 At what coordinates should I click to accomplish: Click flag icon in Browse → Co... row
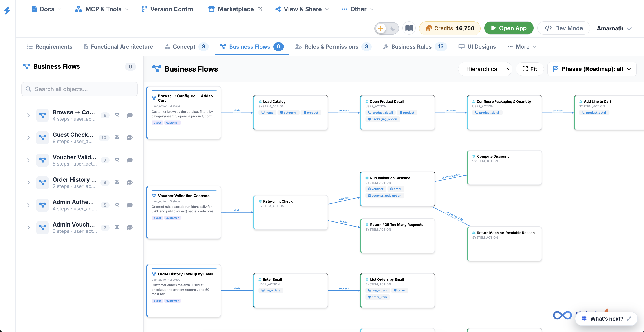pos(117,115)
